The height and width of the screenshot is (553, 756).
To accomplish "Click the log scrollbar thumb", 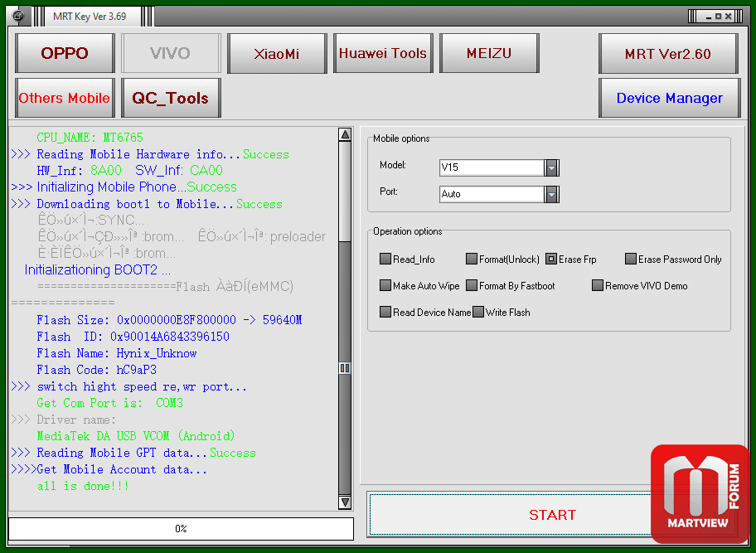I will click(x=345, y=368).
